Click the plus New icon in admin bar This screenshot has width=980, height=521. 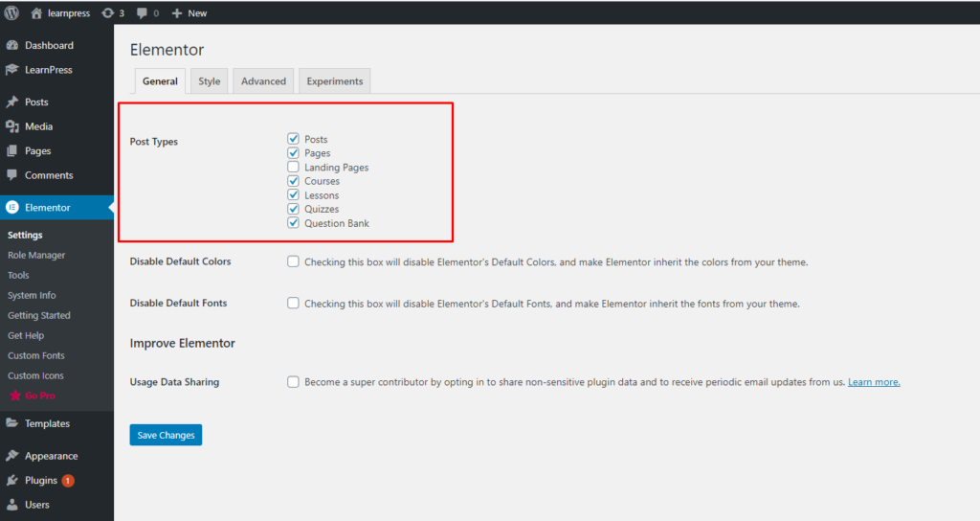tap(177, 13)
